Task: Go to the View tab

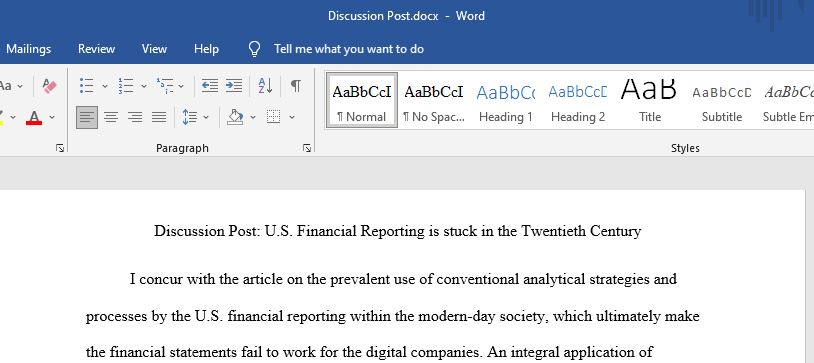Action: pyautogui.click(x=154, y=49)
